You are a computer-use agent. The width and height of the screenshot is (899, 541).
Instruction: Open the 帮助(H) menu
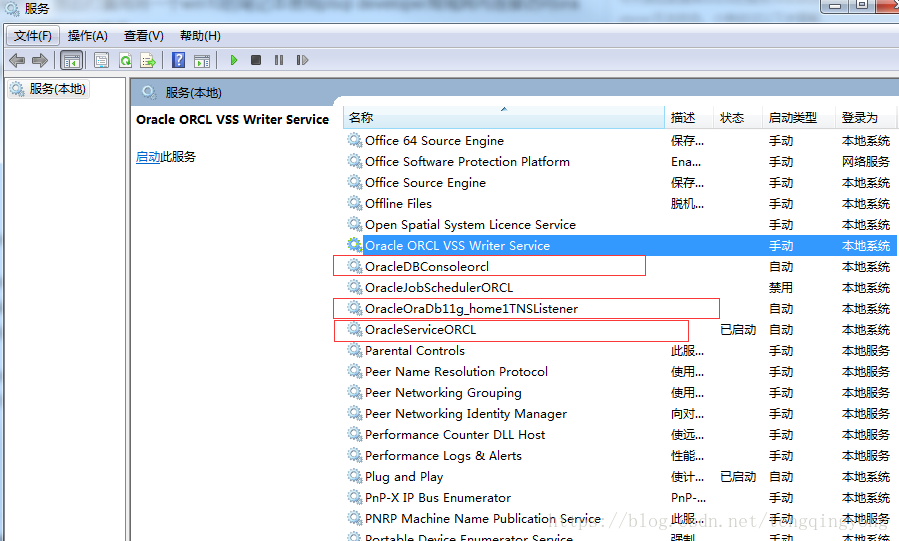coord(200,36)
